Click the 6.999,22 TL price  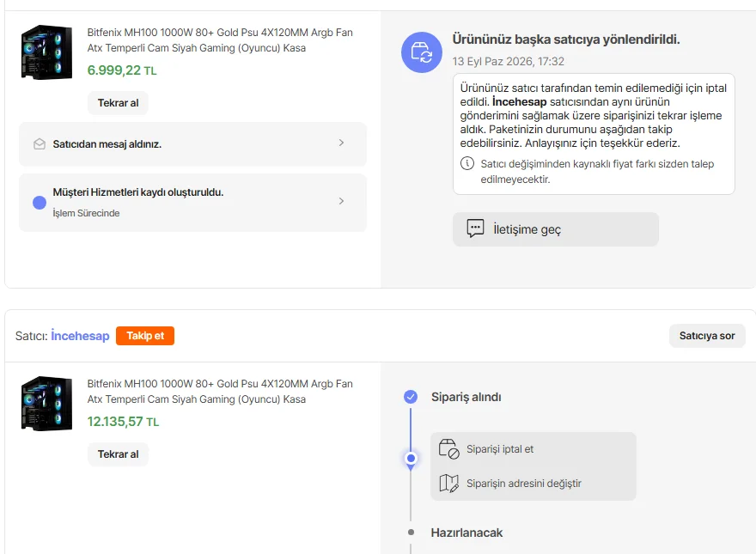(x=122, y=70)
